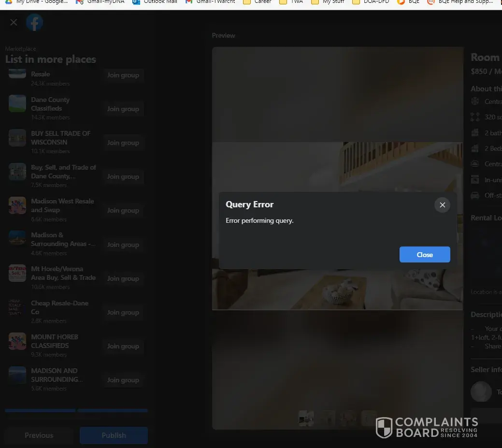502x448 pixels.
Task: Select the first preview photo thumbnail
Action: [x=306, y=418]
